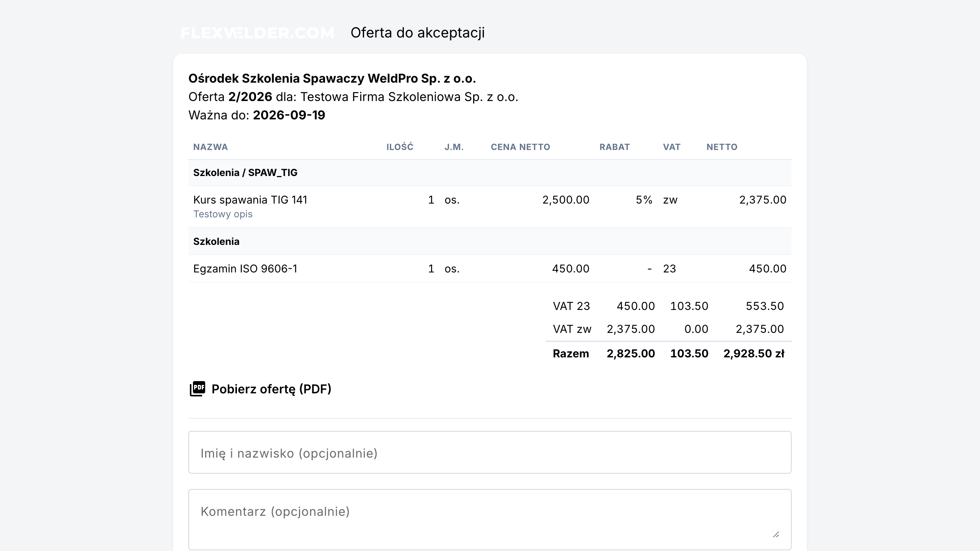Viewport: 980px width, 551px height.
Task: Focus the Imię i nazwisko input field
Action: 490,452
